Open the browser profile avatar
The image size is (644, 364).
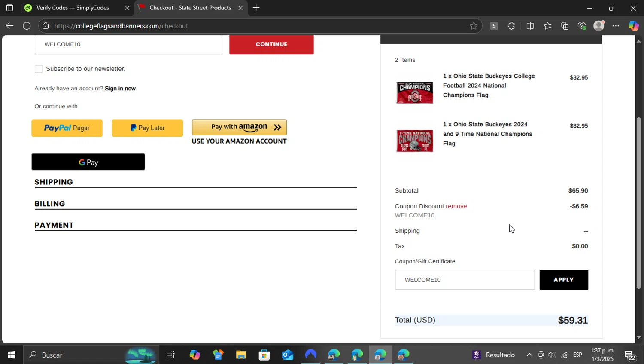tap(599, 26)
